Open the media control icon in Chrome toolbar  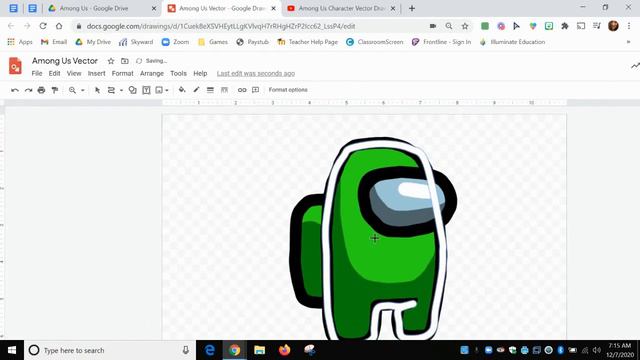(597, 26)
